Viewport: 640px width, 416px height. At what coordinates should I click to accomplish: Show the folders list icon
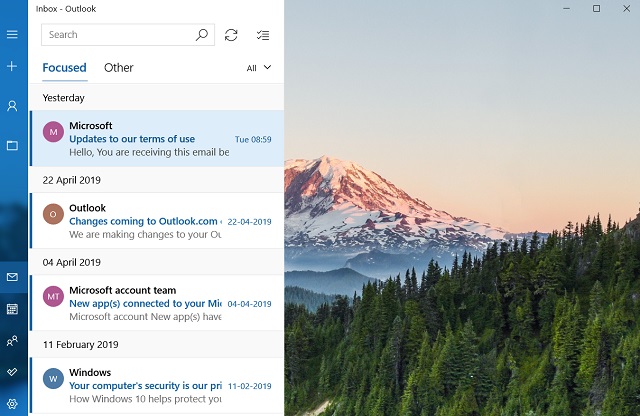point(12,145)
